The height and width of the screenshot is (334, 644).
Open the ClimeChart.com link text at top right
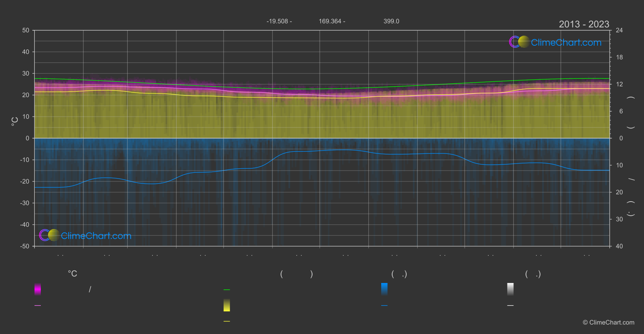tap(566, 43)
